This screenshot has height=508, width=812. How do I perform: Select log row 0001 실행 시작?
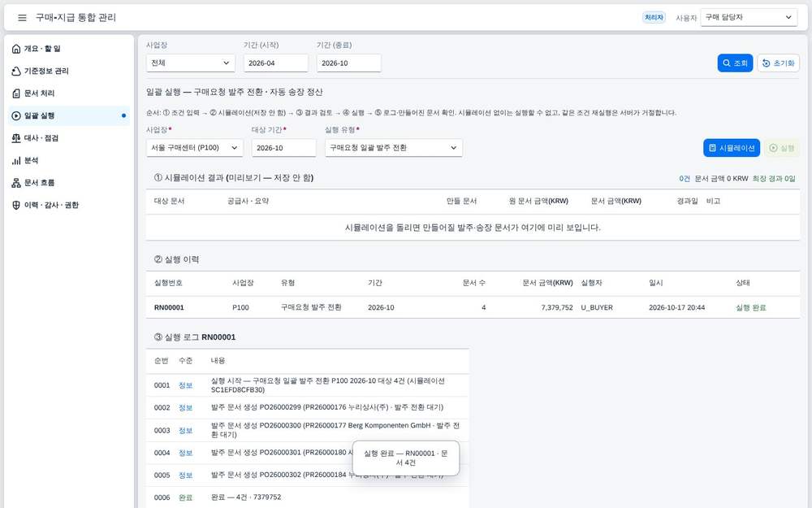tap(308, 385)
